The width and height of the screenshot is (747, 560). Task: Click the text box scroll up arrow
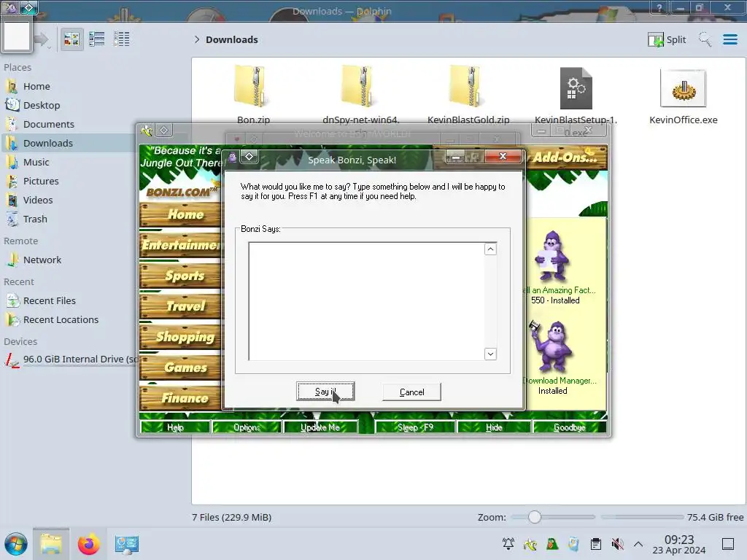coord(490,249)
